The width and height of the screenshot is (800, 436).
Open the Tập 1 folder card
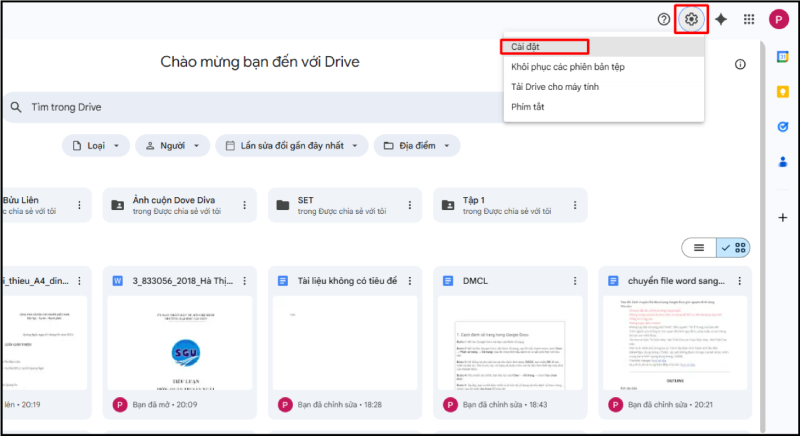coord(510,205)
